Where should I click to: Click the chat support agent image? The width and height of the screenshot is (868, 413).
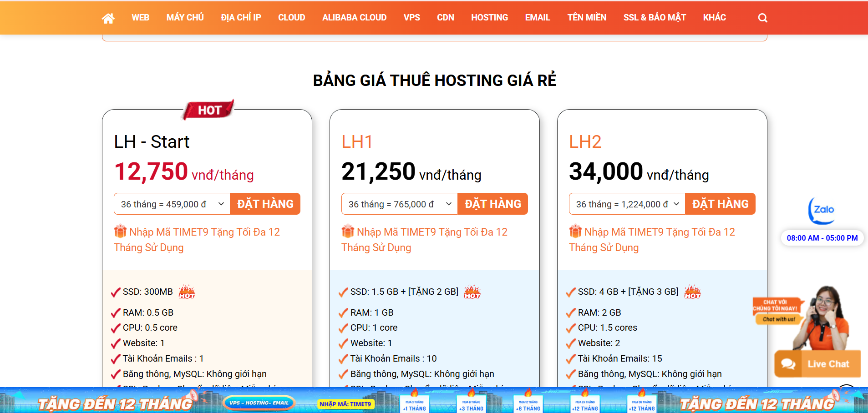coord(822,318)
